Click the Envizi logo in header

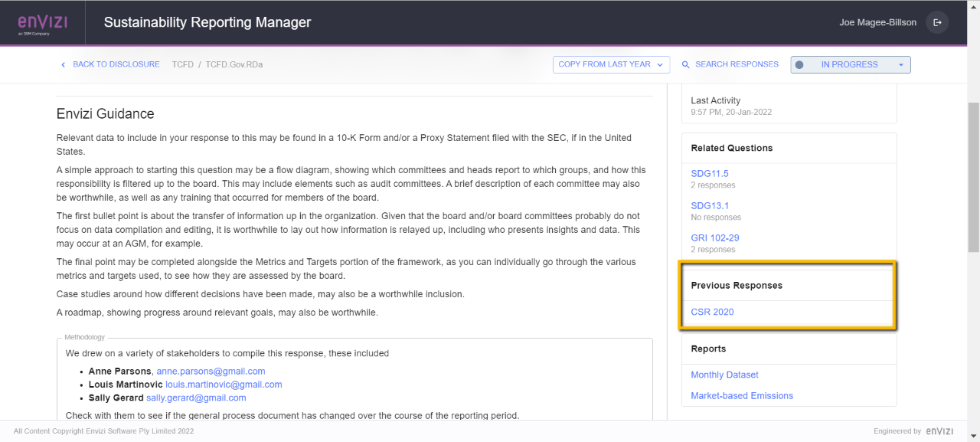coord(42,24)
